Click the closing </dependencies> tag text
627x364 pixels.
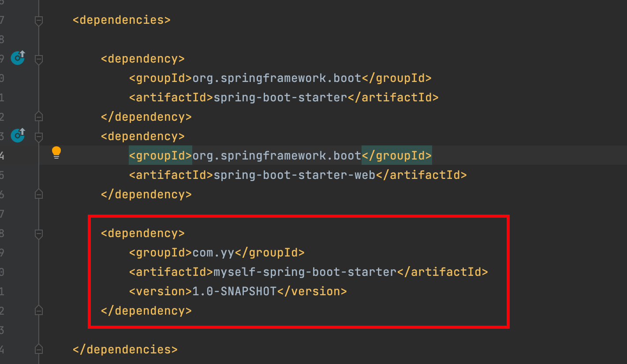(125, 349)
